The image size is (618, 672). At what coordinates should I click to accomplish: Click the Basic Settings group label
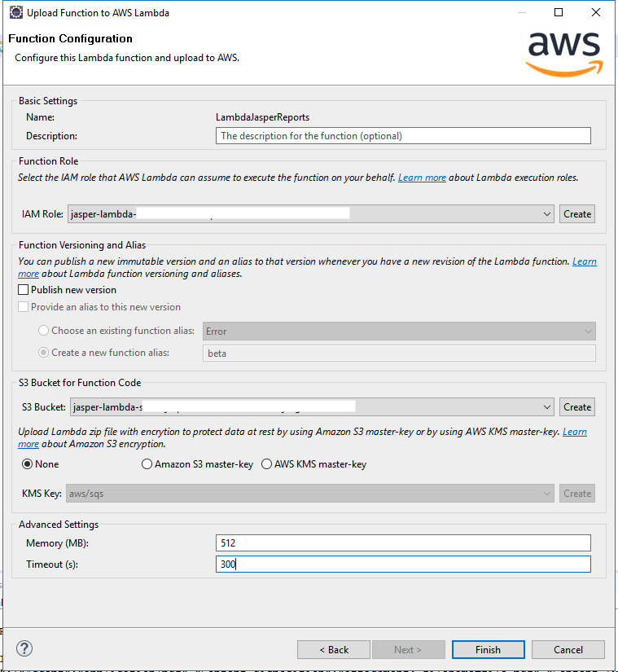[x=48, y=101]
